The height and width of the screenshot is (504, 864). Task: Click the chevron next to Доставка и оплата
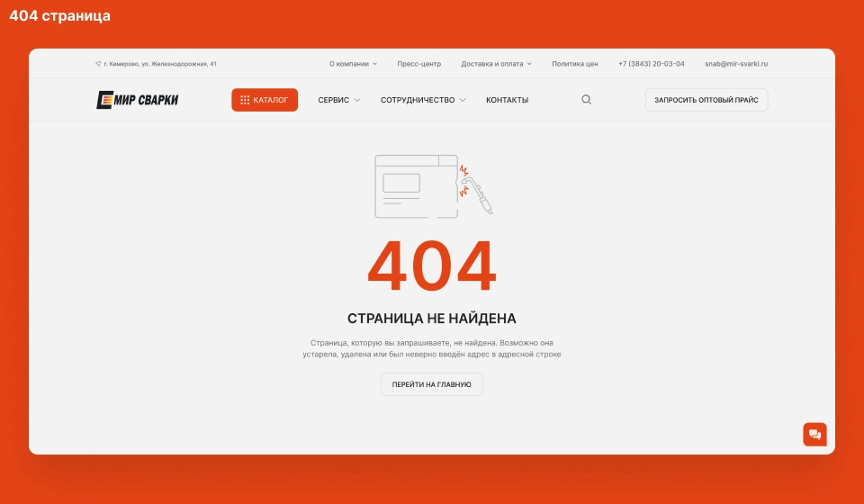[x=529, y=64]
